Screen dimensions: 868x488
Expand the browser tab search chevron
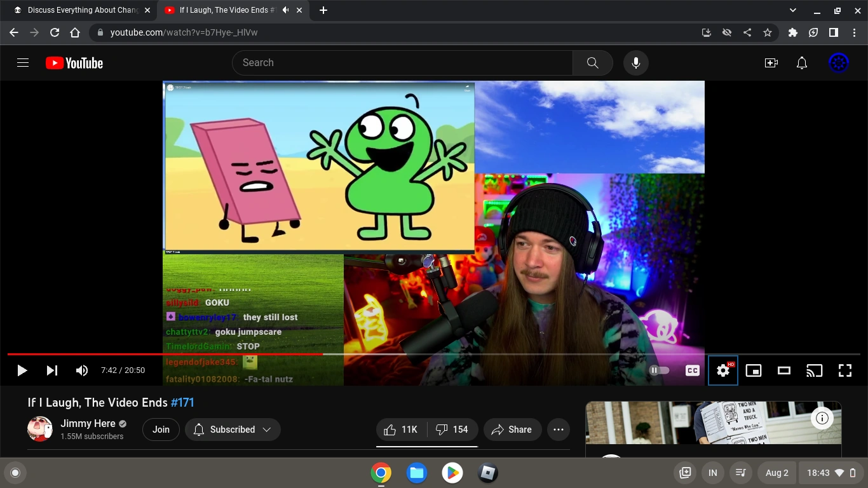[x=793, y=10]
